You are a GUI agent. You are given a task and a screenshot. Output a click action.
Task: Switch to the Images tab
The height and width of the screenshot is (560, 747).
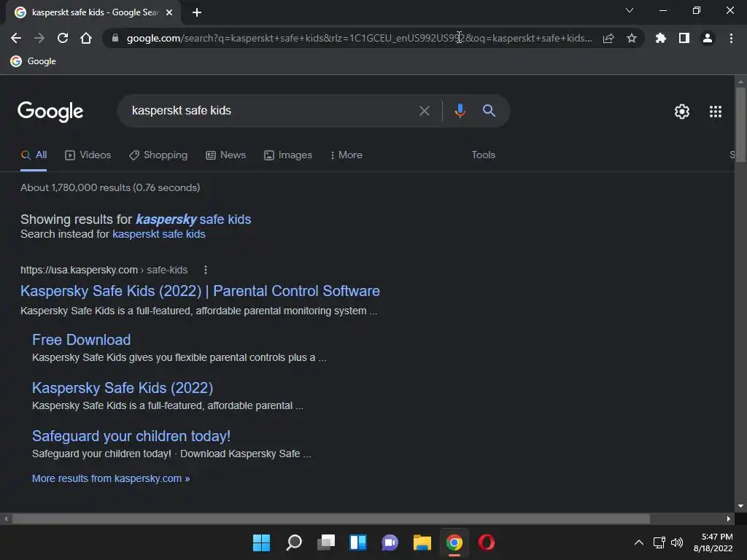tap(288, 155)
